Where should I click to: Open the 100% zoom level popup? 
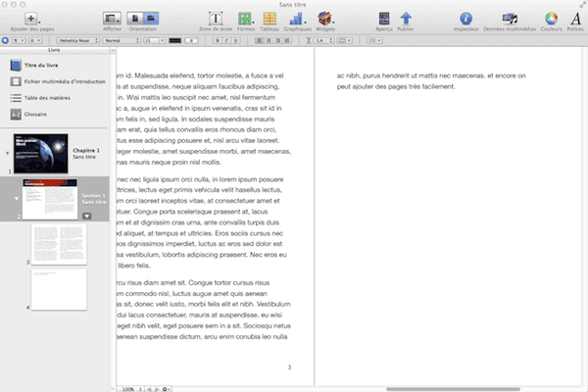coord(131,389)
